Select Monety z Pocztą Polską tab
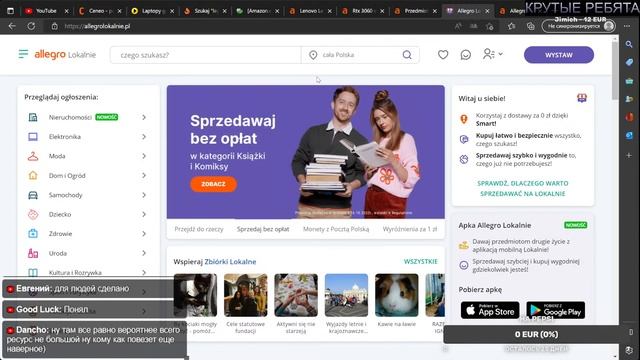 [336, 229]
